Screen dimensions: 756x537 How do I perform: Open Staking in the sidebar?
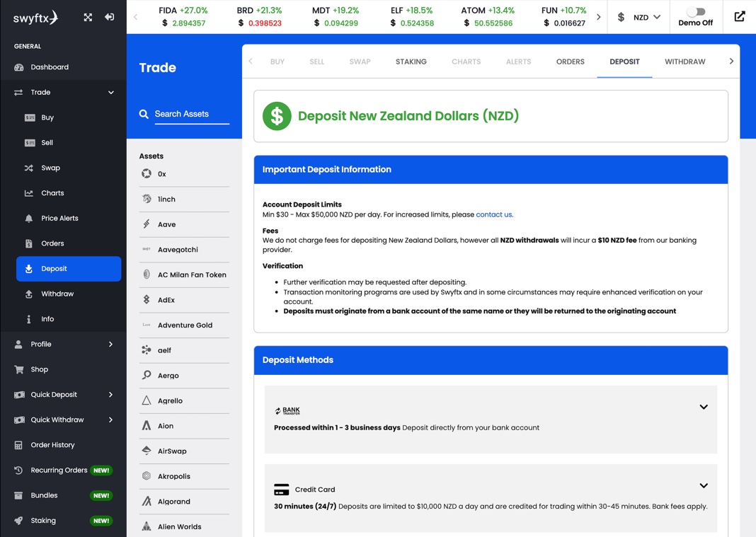tap(63, 521)
